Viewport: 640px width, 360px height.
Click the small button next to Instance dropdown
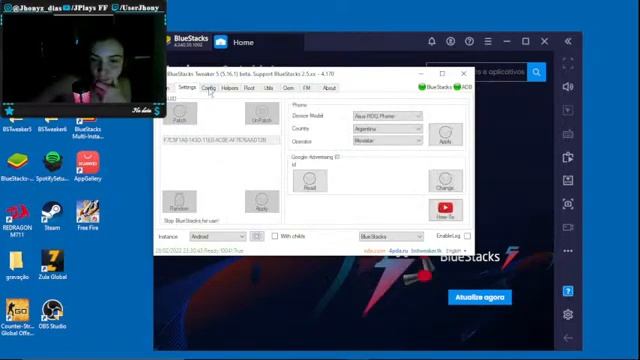(257, 236)
